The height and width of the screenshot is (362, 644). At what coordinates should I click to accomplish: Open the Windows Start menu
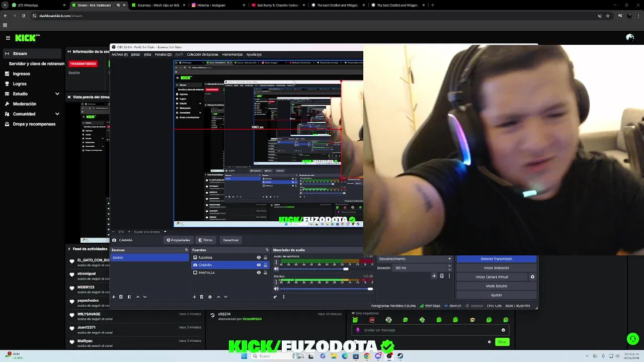click(x=244, y=356)
